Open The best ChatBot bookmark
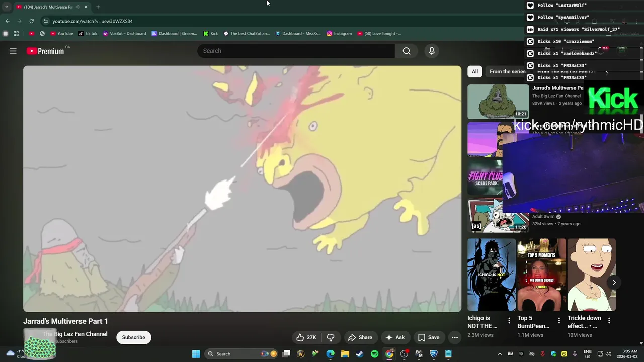The width and height of the screenshot is (644, 362). coord(247,34)
